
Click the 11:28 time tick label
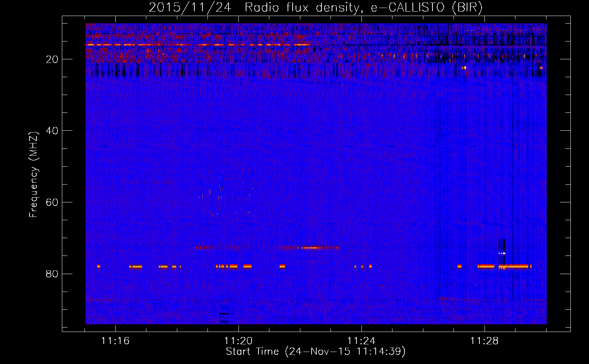(485, 341)
